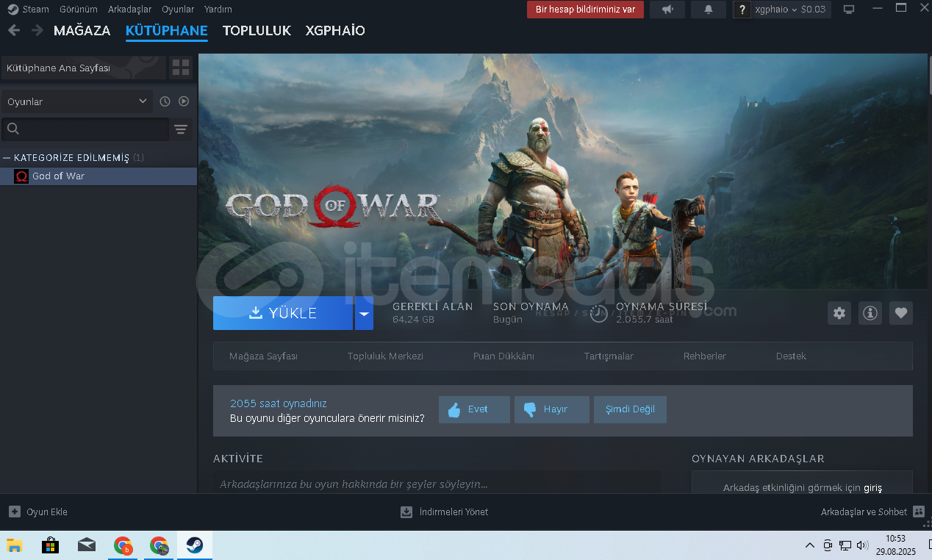Open the friends icon beside Arkadaşlar ve Sohbet
932x560 pixels.
point(918,511)
